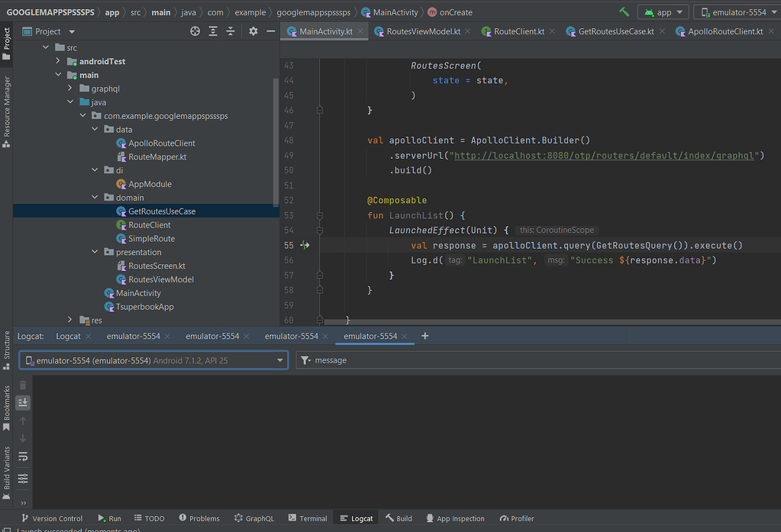The image size is (781, 532).
Task: Open Project panel gear options
Action: tap(253, 31)
